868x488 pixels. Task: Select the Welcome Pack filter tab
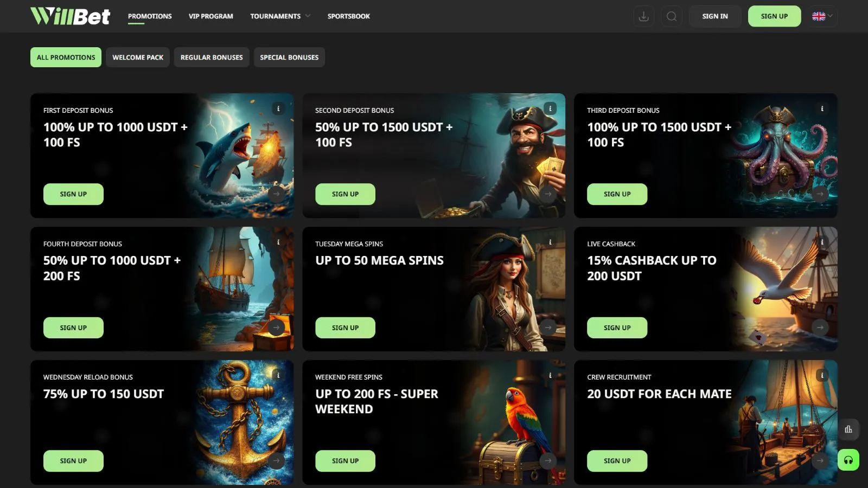coord(138,57)
